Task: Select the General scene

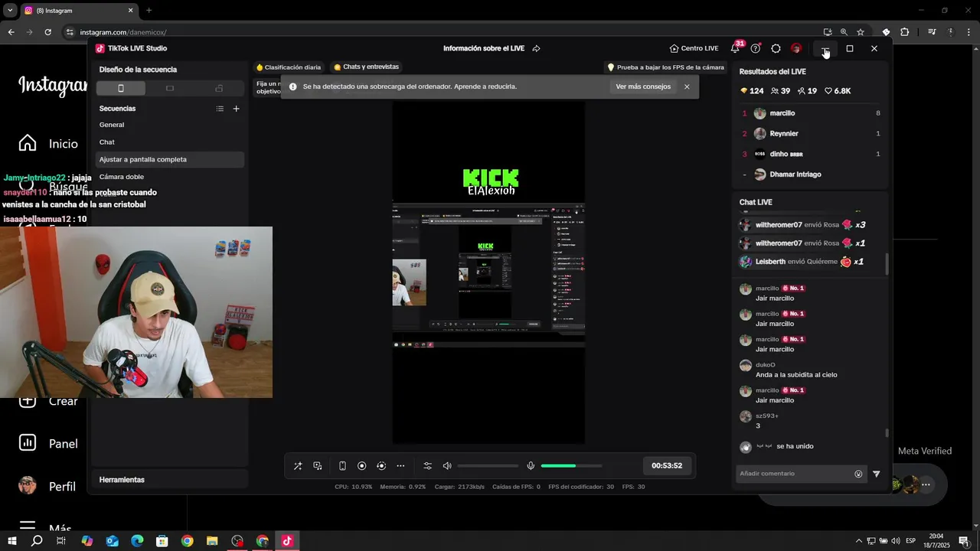Action: pyautogui.click(x=170, y=125)
